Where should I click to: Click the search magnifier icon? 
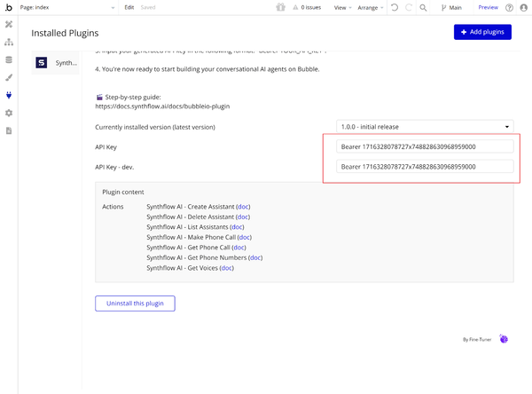tap(423, 7)
